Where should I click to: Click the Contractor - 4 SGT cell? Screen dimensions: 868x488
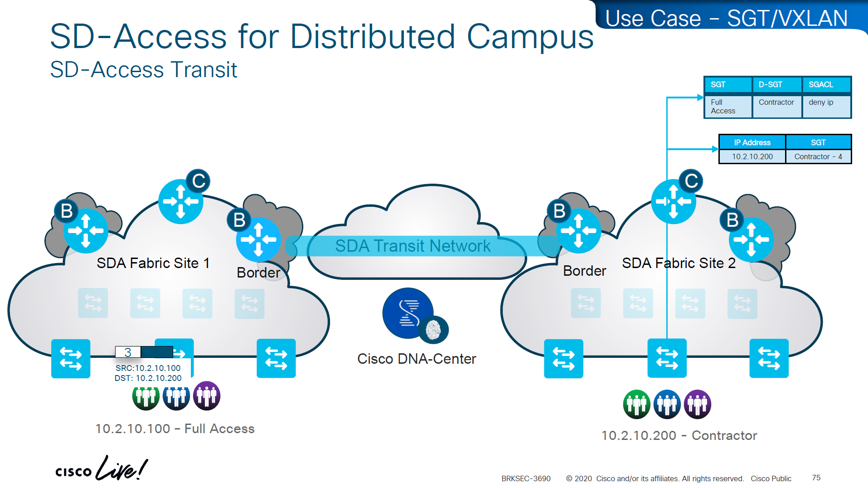pyautogui.click(x=818, y=156)
